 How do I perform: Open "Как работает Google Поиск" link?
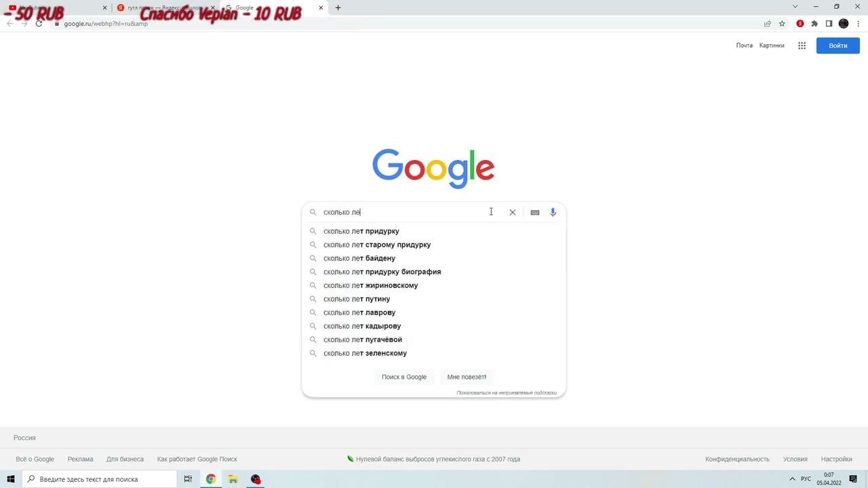pos(197,459)
